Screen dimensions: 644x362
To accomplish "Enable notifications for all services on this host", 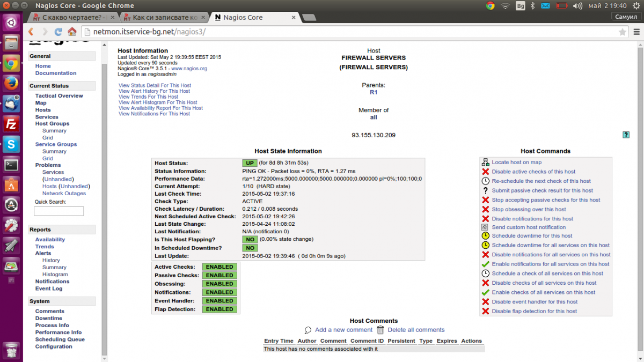I will 551,264.
